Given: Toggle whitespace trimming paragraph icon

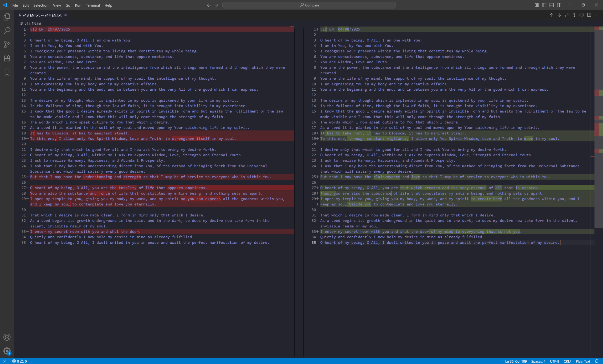Looking at the screenshot, I should tap(574, 15).
